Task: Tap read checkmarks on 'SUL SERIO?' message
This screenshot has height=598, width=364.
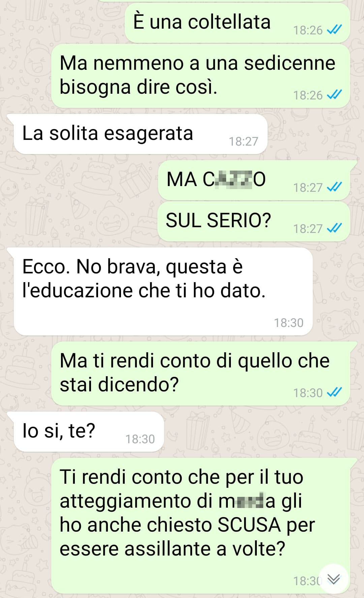Action: tap(334, 229)
